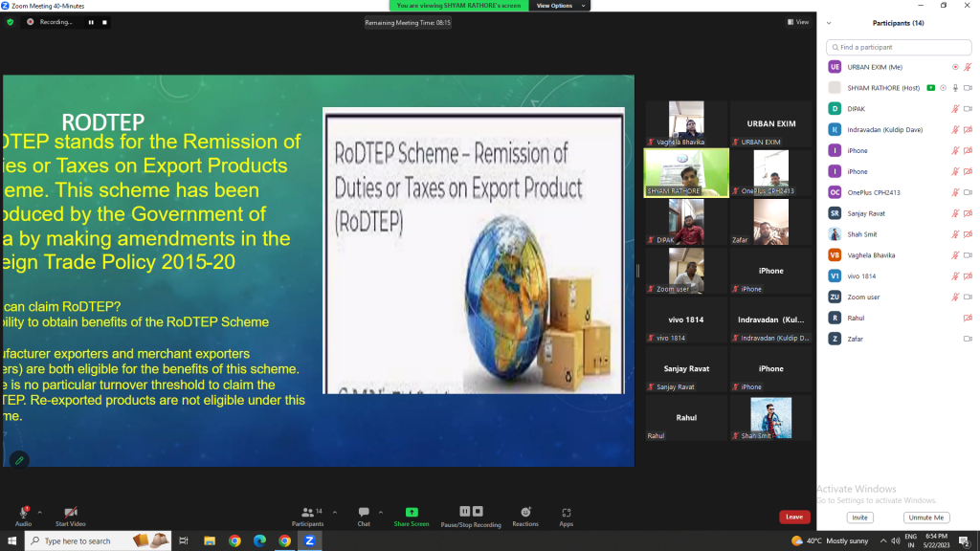Click the Find a participant search field

pos(900,47)
